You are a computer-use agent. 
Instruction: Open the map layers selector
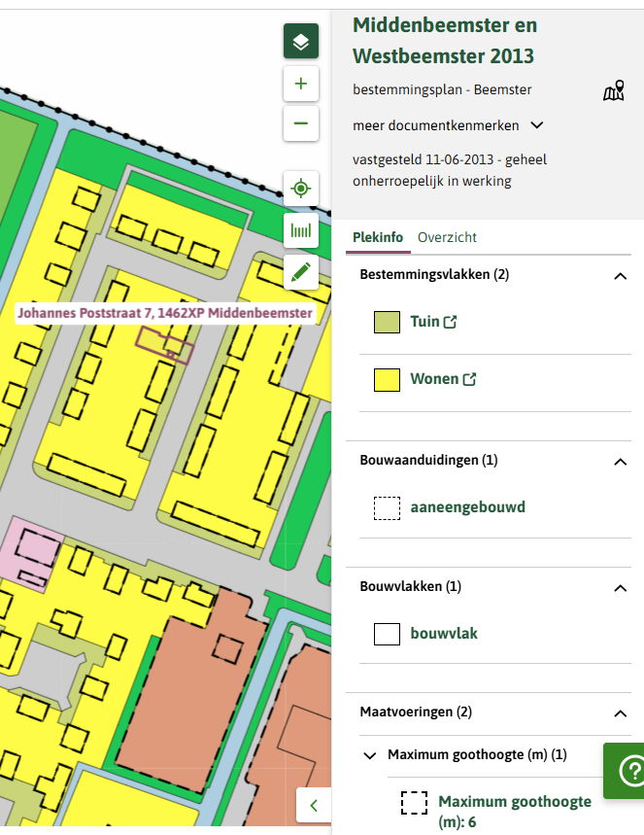(301, 42)
